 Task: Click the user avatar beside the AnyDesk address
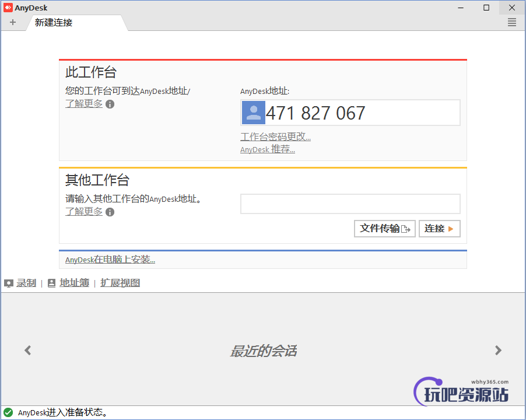pyautogui.click(x=254, y=113)
